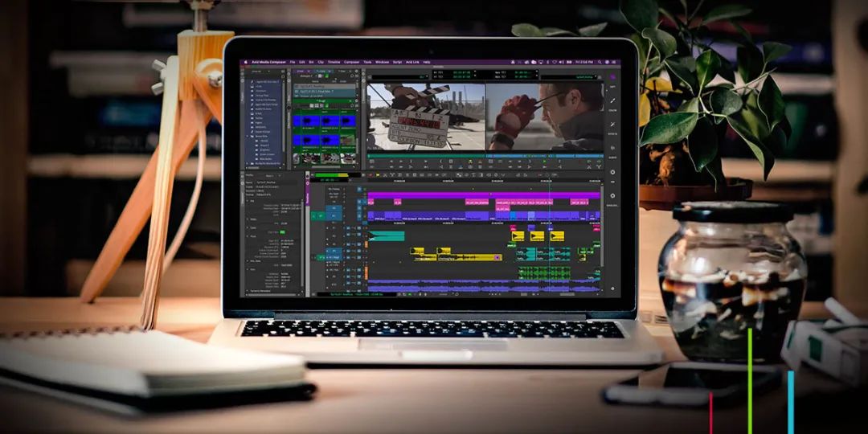The width and height of the screenshot is (868, 434).
Task: Click the green Play button under record monitor
Action: pos(544,162)
